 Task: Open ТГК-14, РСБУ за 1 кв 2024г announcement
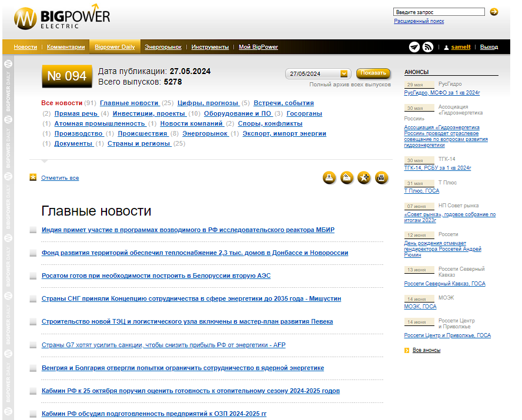point(437,168)
